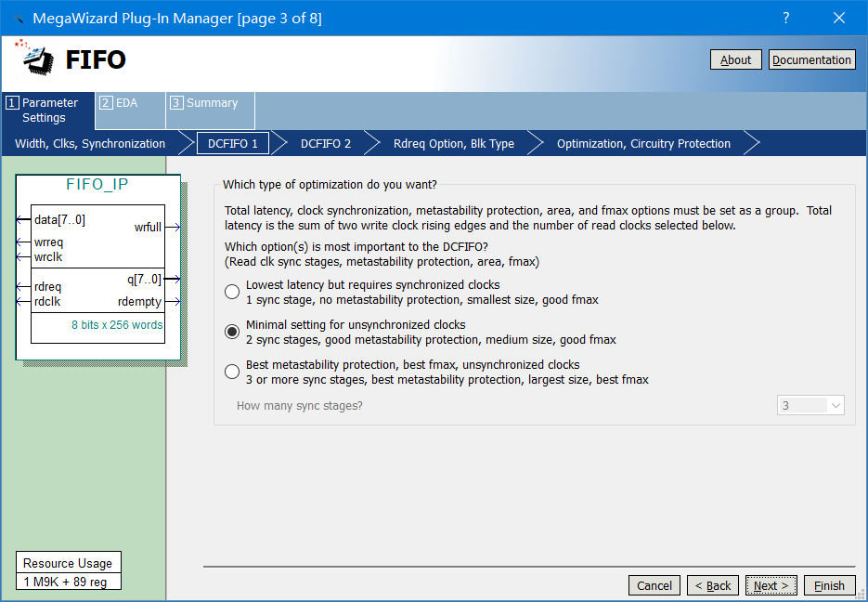Viewport: 868px width, 602px height.
Task: Click the wizard icon in title bar
Action: (x=19, y=19)
